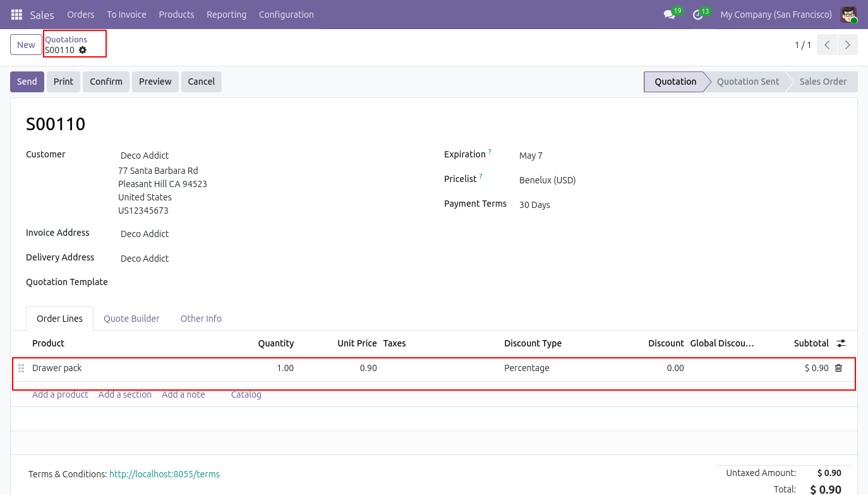Open the apps grid menu icon
868x495 pixels.
click(x=16, y=15)
